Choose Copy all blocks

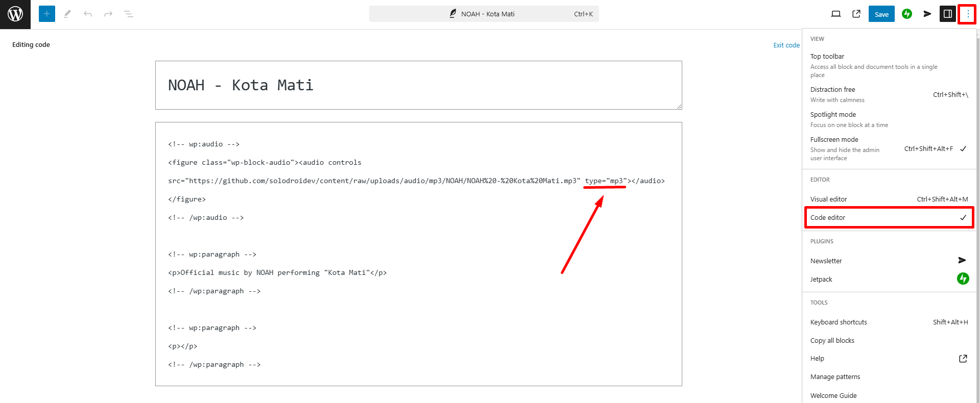pos(889,340)
